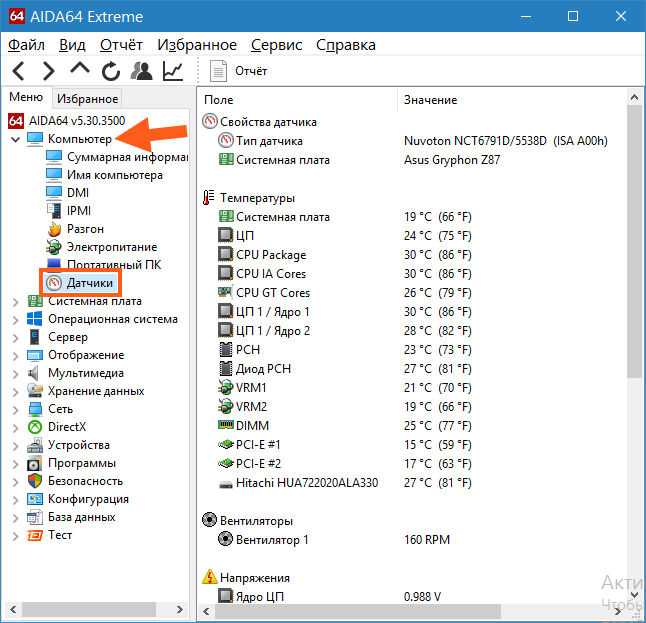Open the graph chart toolbar icon

pos(173,71)
